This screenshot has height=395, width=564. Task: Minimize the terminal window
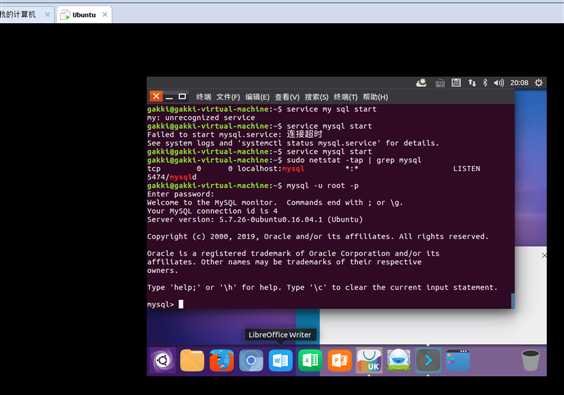(169, 97)
